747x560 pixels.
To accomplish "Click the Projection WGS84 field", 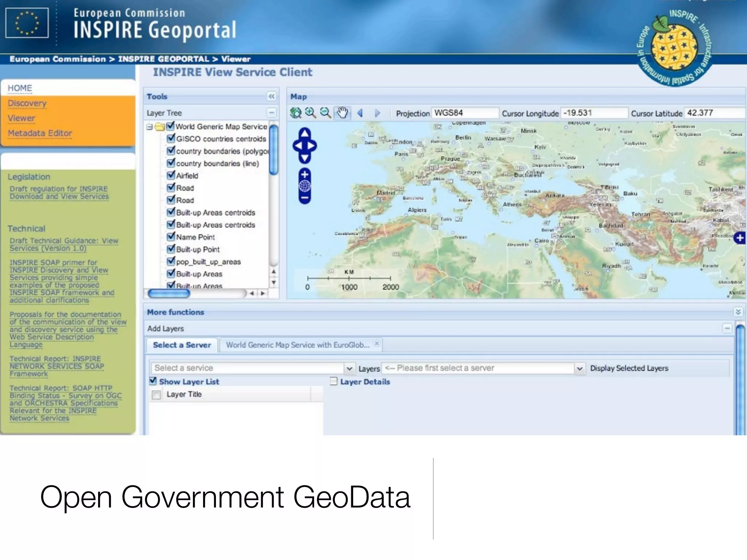I will pyautogui.click(x=465, y=113).
